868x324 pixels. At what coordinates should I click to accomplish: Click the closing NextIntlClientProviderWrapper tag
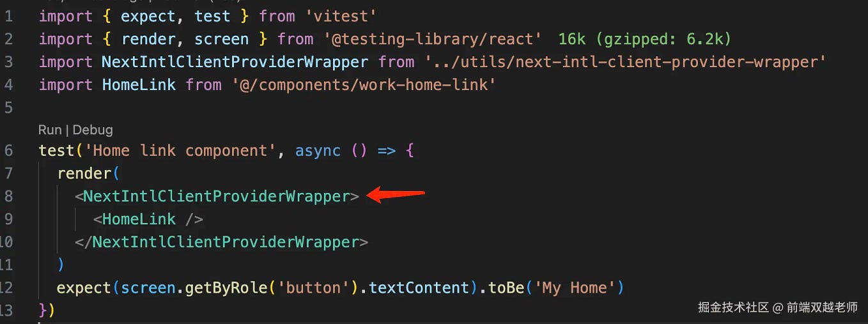[221, 242]
